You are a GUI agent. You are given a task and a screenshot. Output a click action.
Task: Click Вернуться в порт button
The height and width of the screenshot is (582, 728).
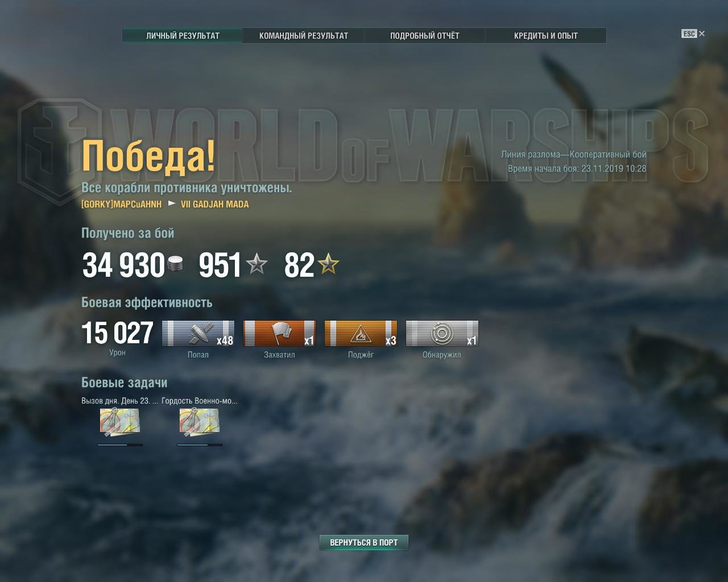tap(364, 543)
